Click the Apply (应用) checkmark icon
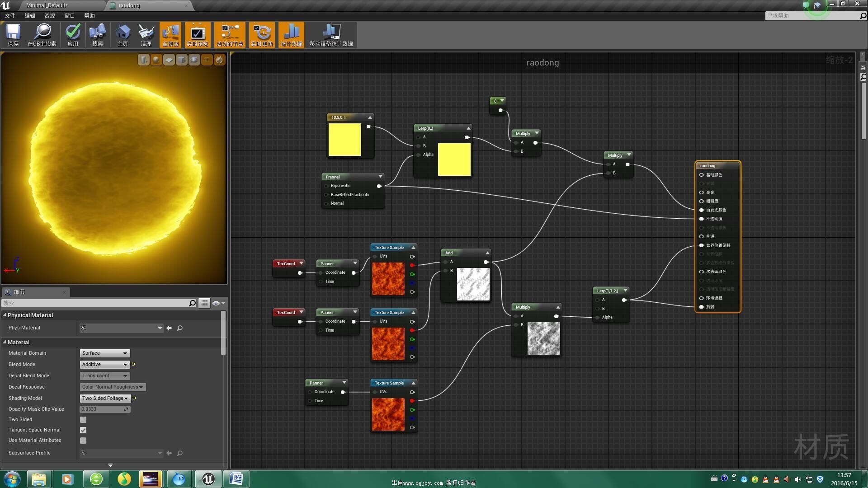This screenshot has width=868, height=488. (x=73, y=35)
